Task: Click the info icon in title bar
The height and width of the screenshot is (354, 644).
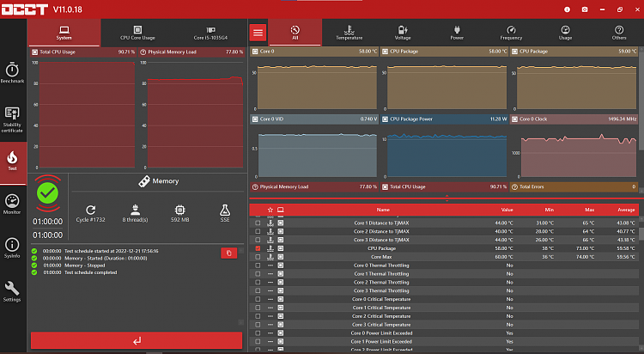Action: (x=568, y=9)
